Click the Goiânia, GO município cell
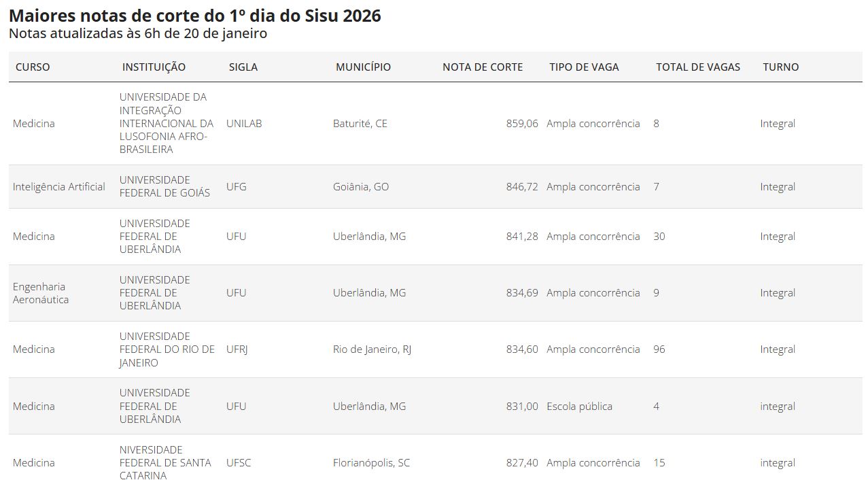Screen dimensions: 868x480 tap(361, 187)
